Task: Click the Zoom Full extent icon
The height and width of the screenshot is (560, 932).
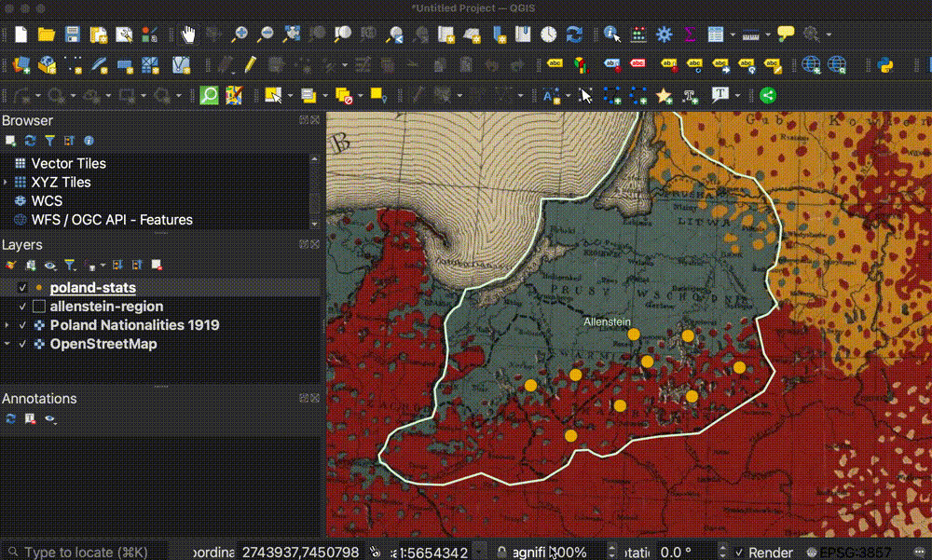Action: [x=291, y=34]
